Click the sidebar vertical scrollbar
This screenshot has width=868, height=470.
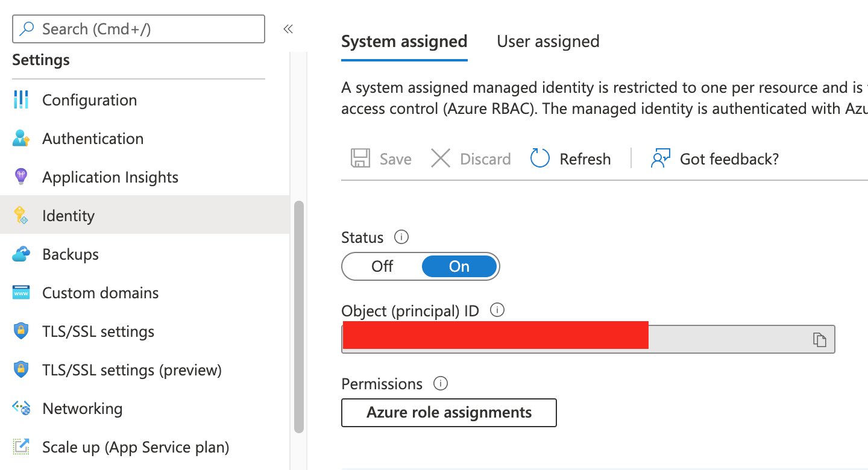(298, 316)
